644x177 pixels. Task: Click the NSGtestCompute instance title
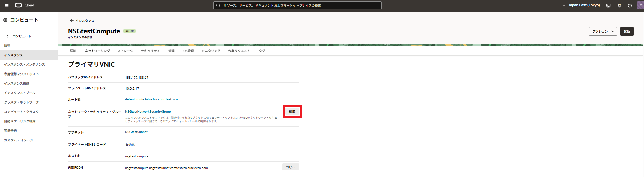click(x=94, y=31)
